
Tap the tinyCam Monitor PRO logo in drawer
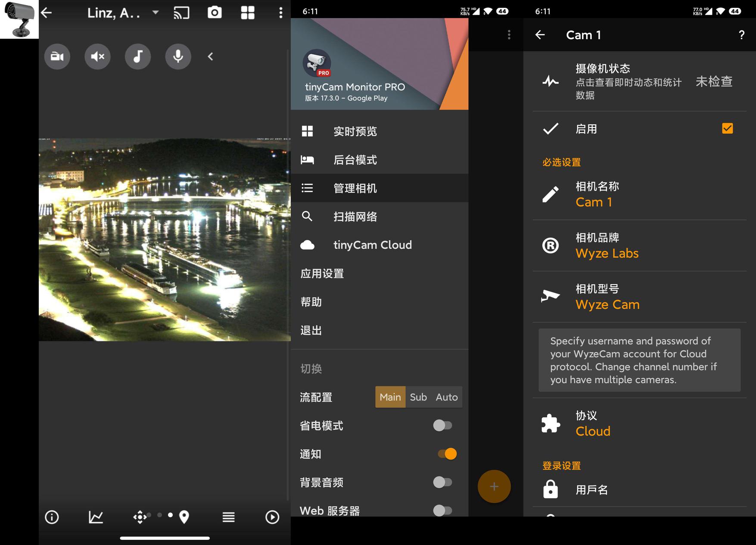tap(317, 63)
